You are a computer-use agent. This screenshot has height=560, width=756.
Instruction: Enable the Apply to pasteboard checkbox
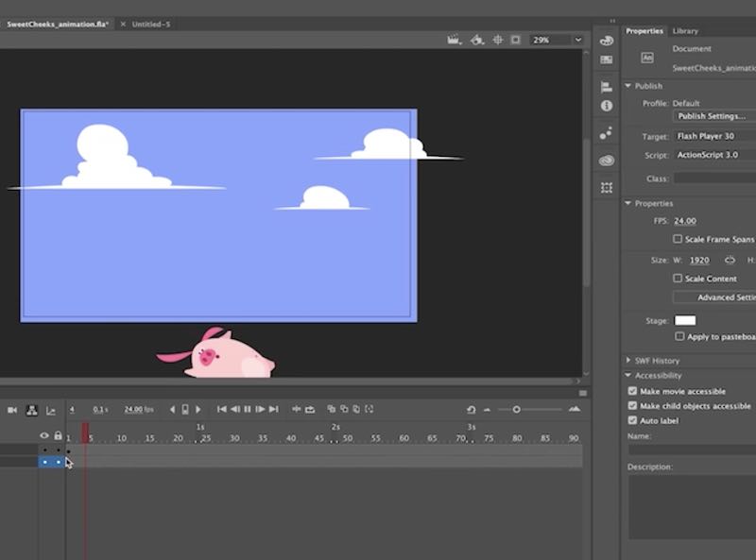[x=679, y=336]
